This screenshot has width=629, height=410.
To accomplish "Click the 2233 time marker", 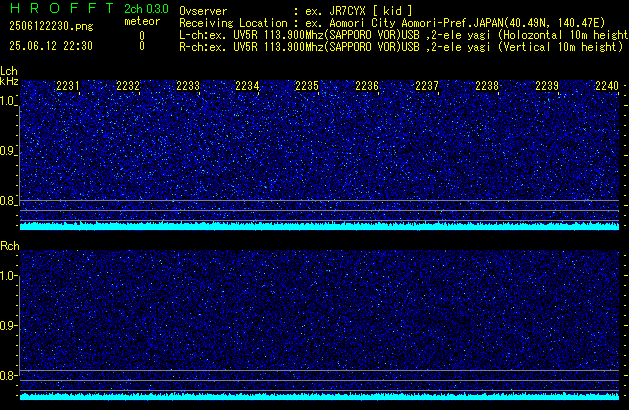I will [x=188, y=86].
